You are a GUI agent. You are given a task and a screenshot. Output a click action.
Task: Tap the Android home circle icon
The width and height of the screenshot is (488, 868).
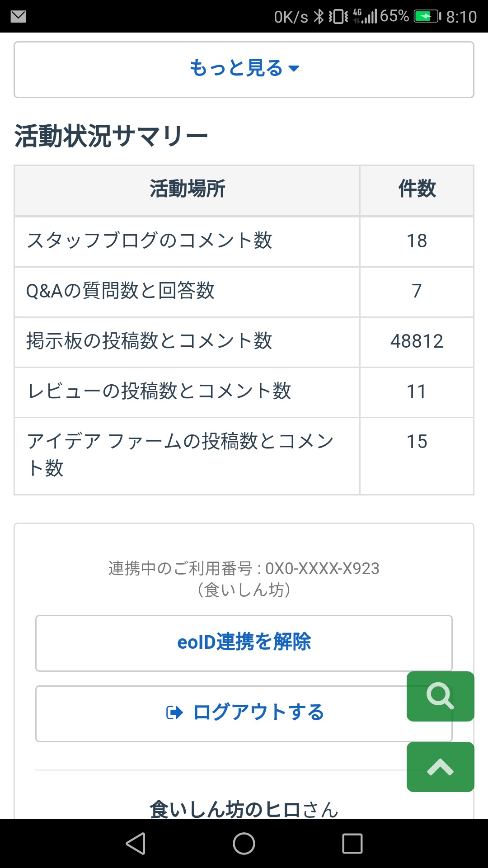click(244, 844)
